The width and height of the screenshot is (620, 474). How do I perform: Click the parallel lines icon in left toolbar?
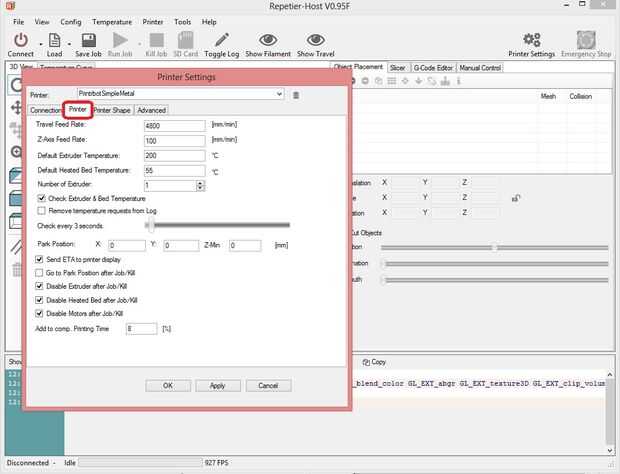pyautogui.click(x=17, y=246)
